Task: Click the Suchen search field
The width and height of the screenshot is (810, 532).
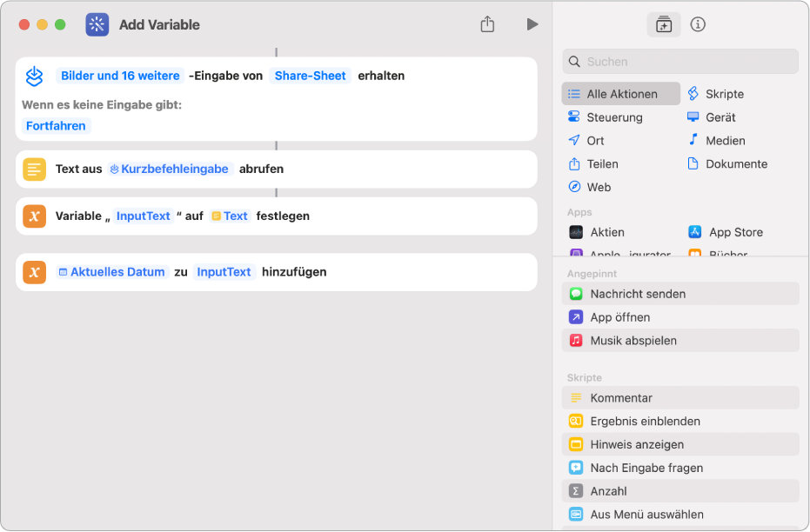Action: coord(679,62)
